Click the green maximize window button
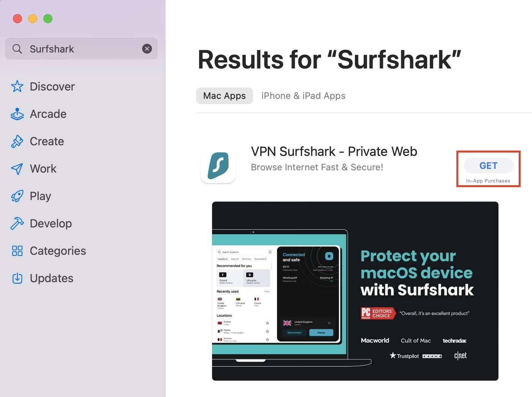Image resolution: width=532 pixels, height=397 pixels. 48,18
